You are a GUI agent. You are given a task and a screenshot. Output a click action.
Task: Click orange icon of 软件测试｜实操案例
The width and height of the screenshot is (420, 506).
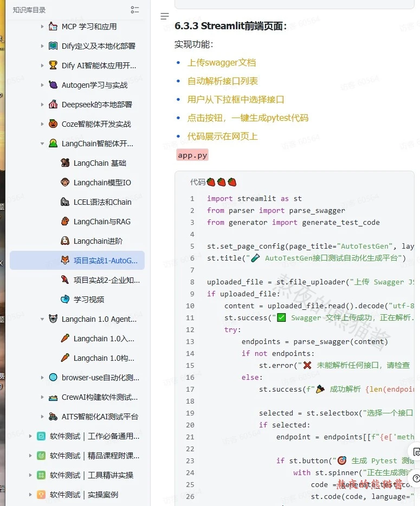pyautogui.click(x=41, y=495)
